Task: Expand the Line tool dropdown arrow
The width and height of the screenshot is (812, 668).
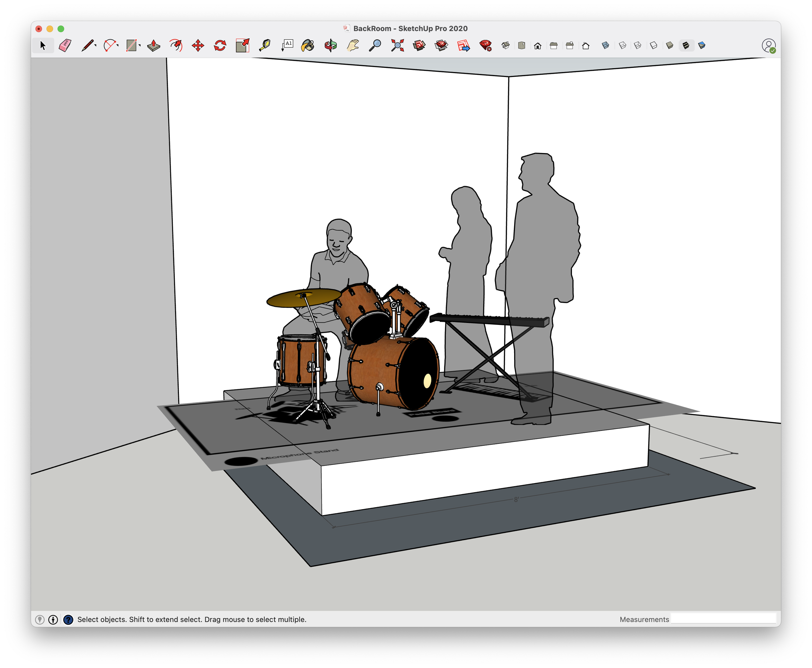Action: click(95, 45)
